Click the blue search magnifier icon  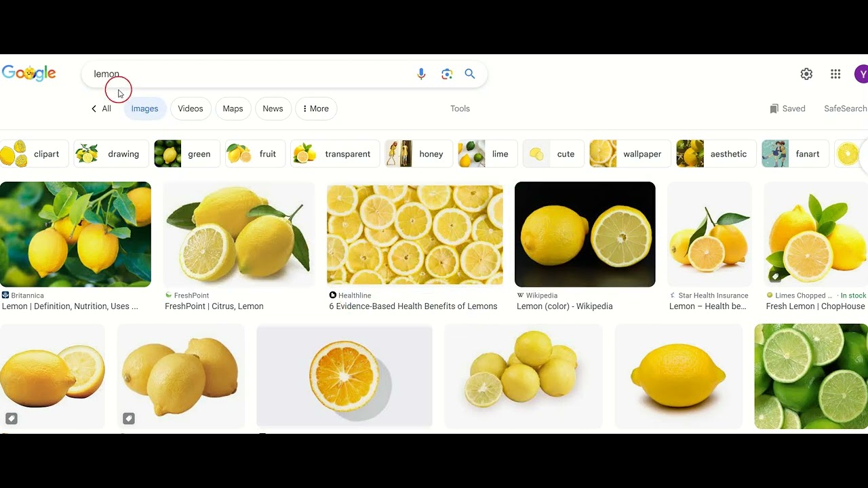[x=470, y=74]
